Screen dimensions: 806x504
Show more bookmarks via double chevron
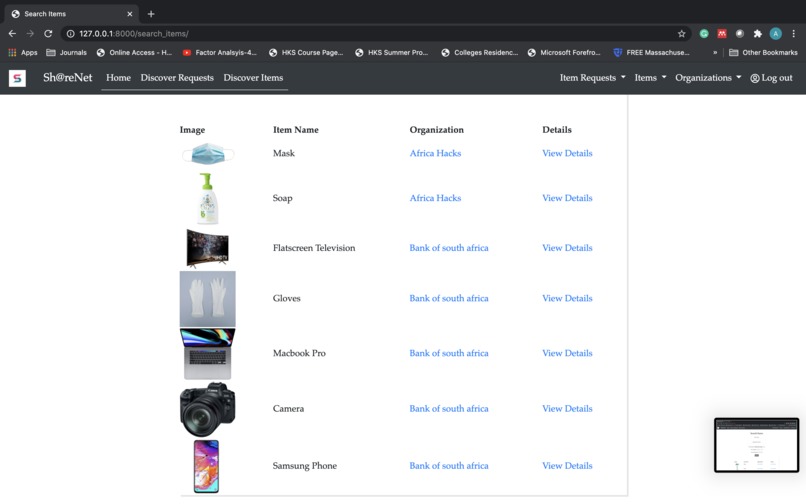point(715,52)
